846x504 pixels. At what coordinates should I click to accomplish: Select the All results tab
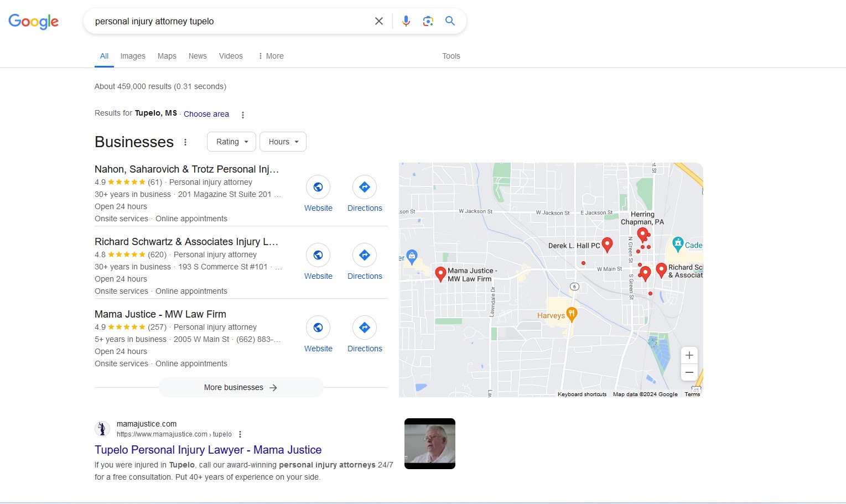(x=104, y=56)
